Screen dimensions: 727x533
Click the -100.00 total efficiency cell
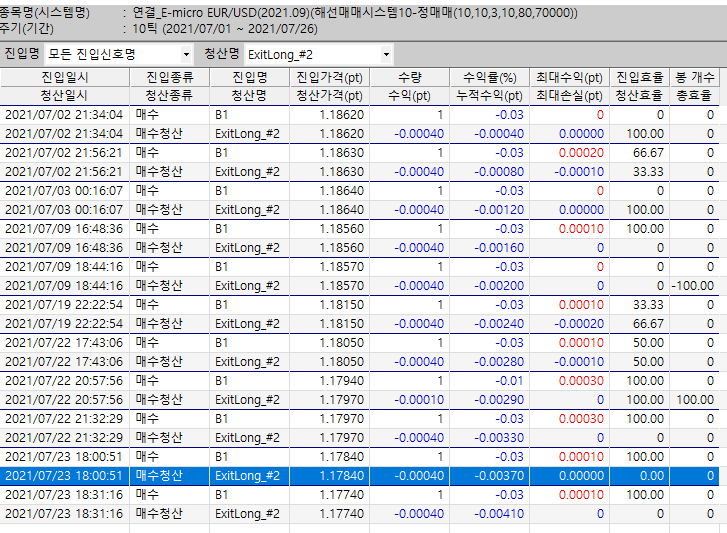coord(691,286)
